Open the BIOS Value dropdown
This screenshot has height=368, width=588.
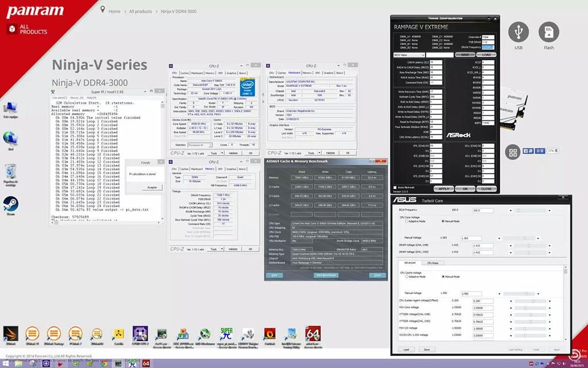pyautogui.click(x=408, y=55)
